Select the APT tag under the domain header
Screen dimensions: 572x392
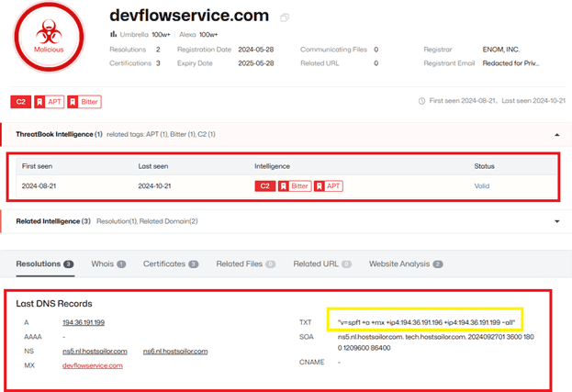[x=49, y=102]
